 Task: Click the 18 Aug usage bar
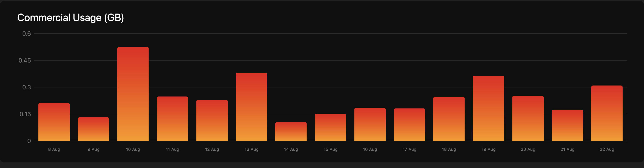(x=449, y=119)
